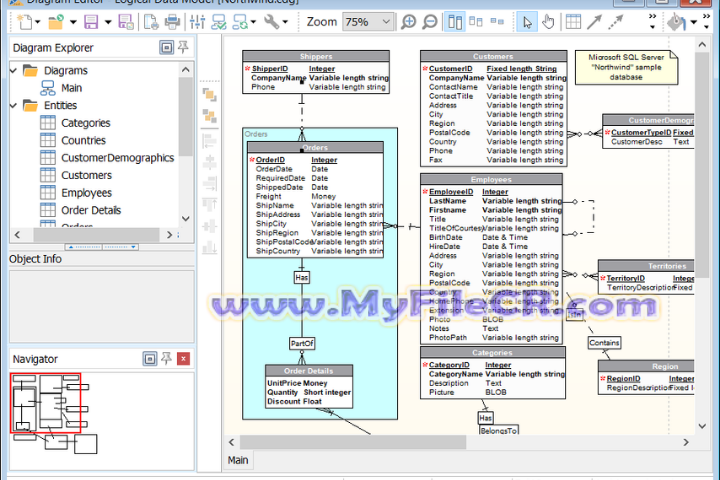This screenshot has height=480, width=720.
Task: Click the align top icon
Action: (x=210, y=204)
